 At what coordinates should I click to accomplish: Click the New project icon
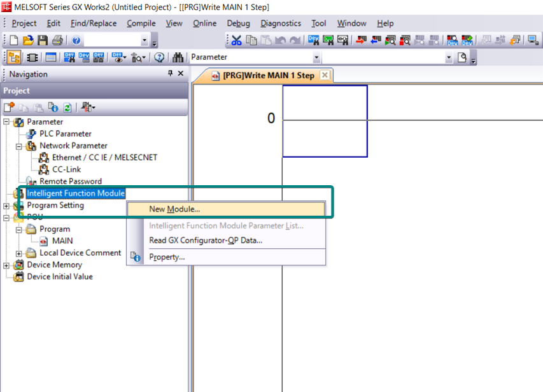[14, 41]
